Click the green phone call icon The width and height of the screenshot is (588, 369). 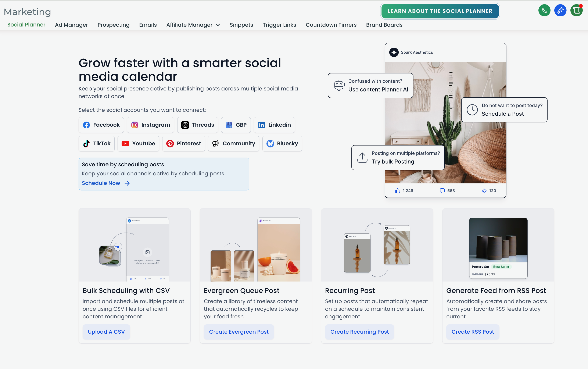point(544,11)
